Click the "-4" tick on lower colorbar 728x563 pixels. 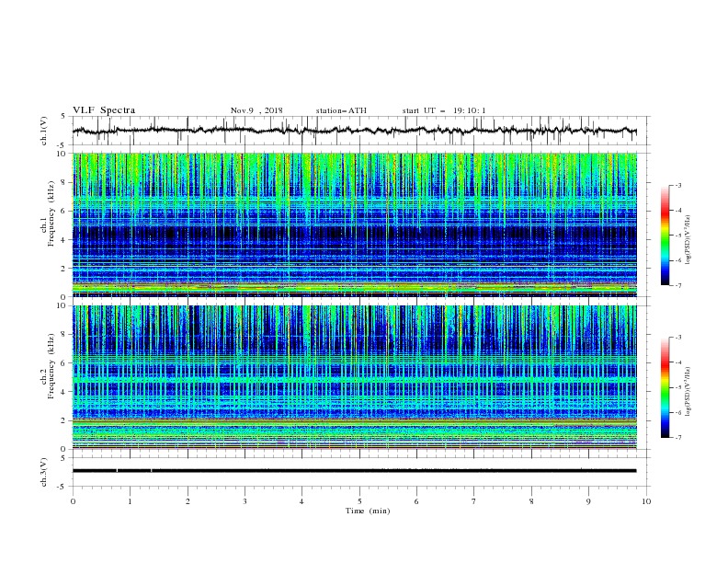(677, 362)
